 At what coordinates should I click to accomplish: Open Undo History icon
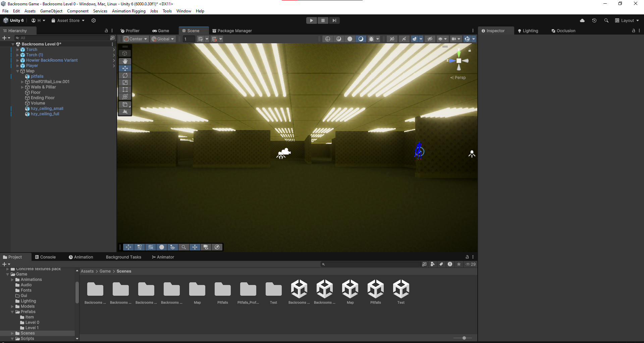[594, 20]
